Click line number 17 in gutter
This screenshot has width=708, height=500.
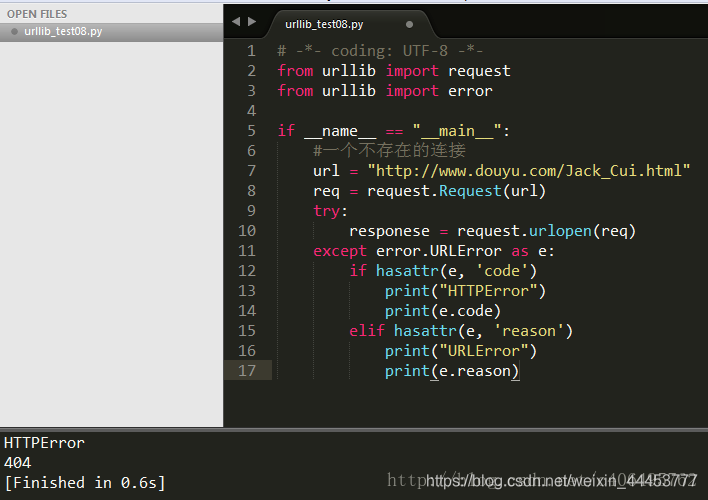(x=247, y=371)
